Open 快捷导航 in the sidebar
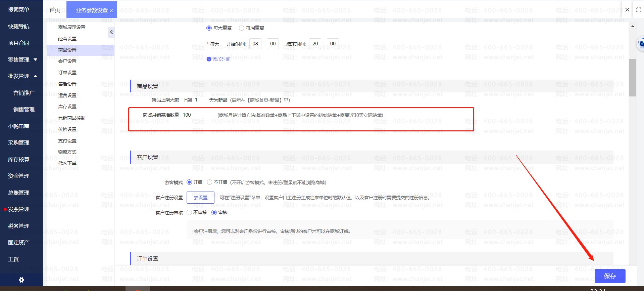The width and height of the screenshot is (644, 291). point(19,26)
